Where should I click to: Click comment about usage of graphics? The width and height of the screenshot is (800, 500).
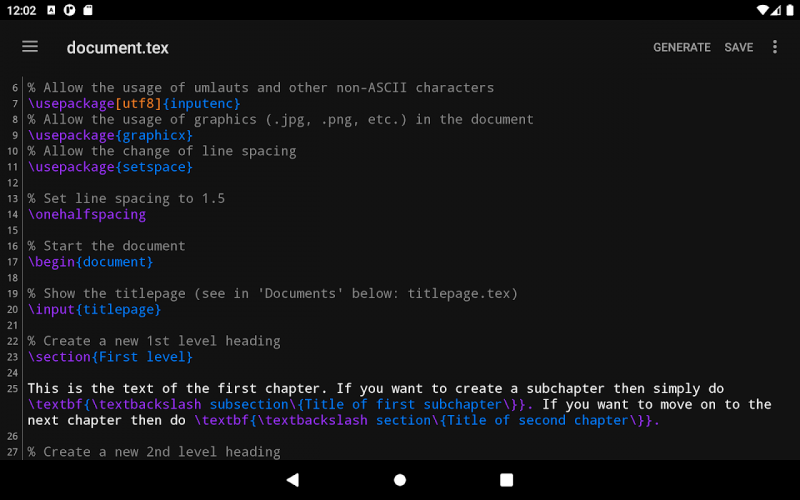pos(281,119)
